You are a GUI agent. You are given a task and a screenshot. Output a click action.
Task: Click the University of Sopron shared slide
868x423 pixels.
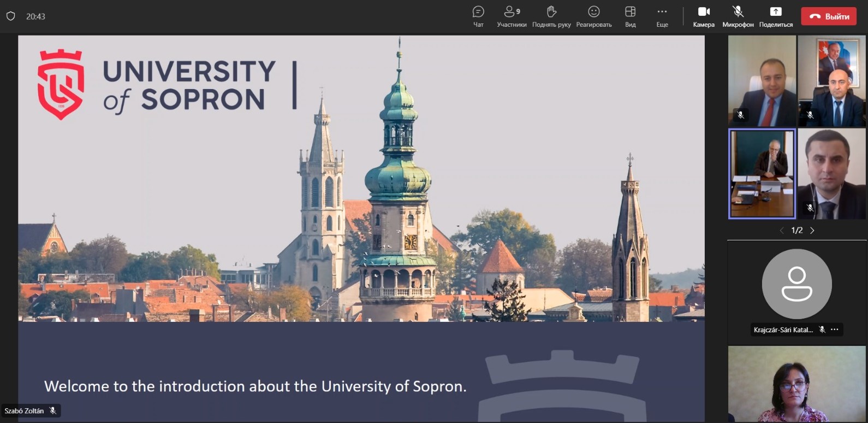361,219
